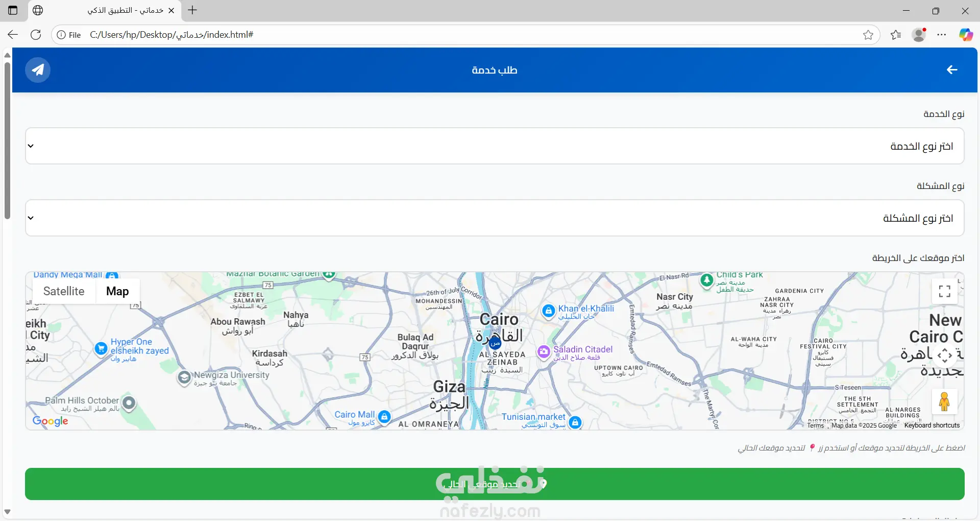This screenshot has width=980, height=521.
Task: Toggle map fullscreen view
Action: click(x=944, y=291)
